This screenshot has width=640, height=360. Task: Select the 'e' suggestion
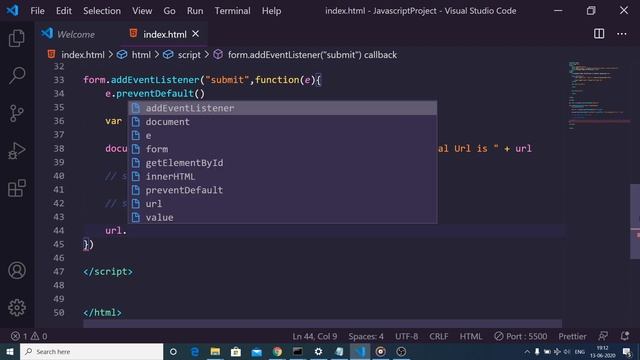(282, 136)
